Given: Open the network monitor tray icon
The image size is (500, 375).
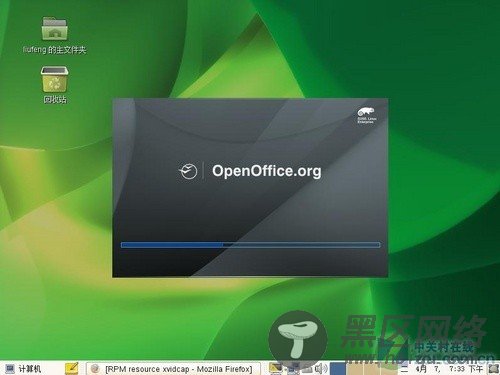Looking at the screenshot, I should [x=293, y=369].
